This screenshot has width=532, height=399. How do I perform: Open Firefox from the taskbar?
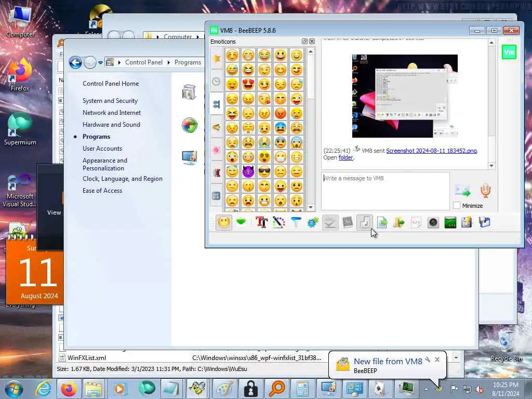pyautogui.click(x=69, y=389)
